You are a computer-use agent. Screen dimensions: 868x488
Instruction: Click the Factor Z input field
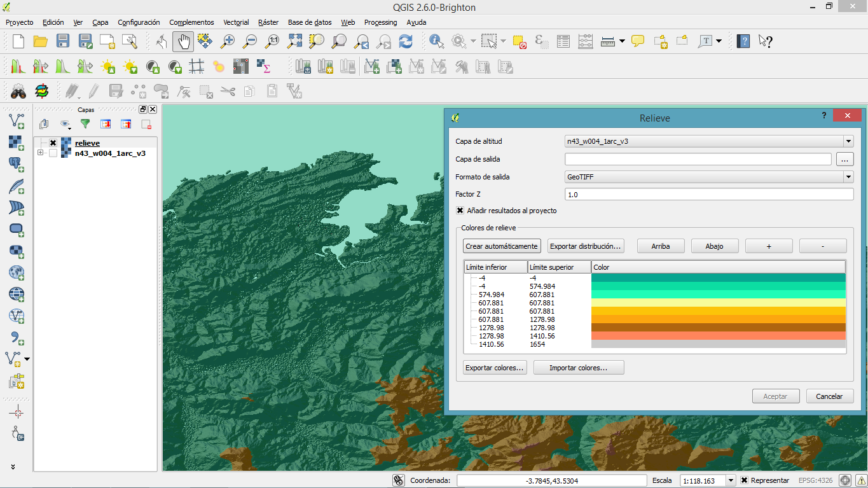709,195
